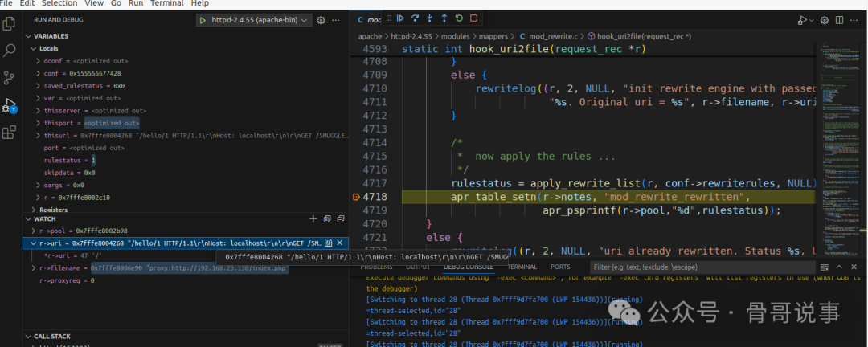
Task: Click the modules breadcrumb segment
Action: (455, 36)
